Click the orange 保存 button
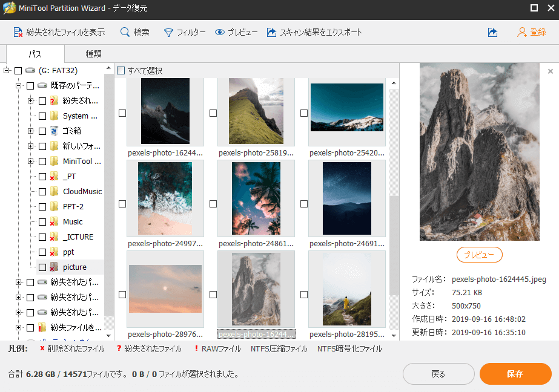This screenshot has height=392, width=559. pos(515,374)
